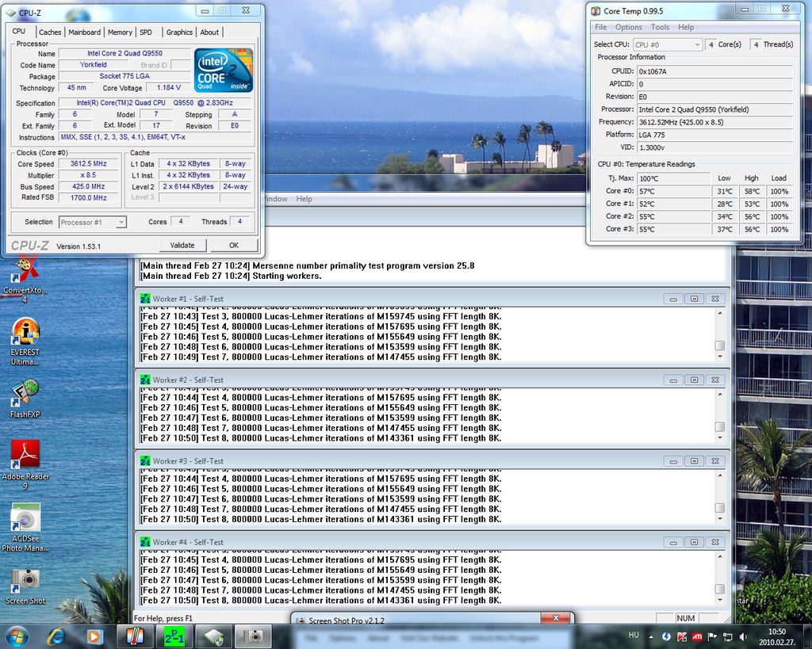Launch FlashFXP from the desktop
This screenshot has height=649, width=812.
[x=25, y=399]
